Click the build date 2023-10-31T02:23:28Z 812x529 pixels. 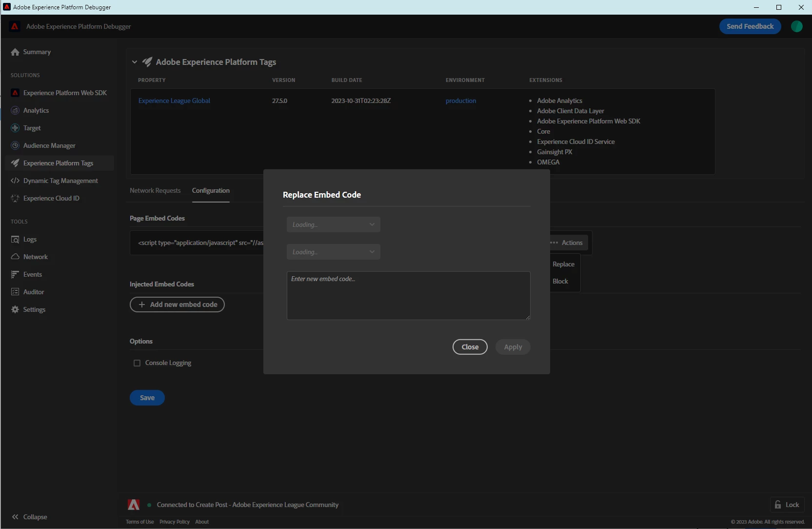tap(361, 101)
